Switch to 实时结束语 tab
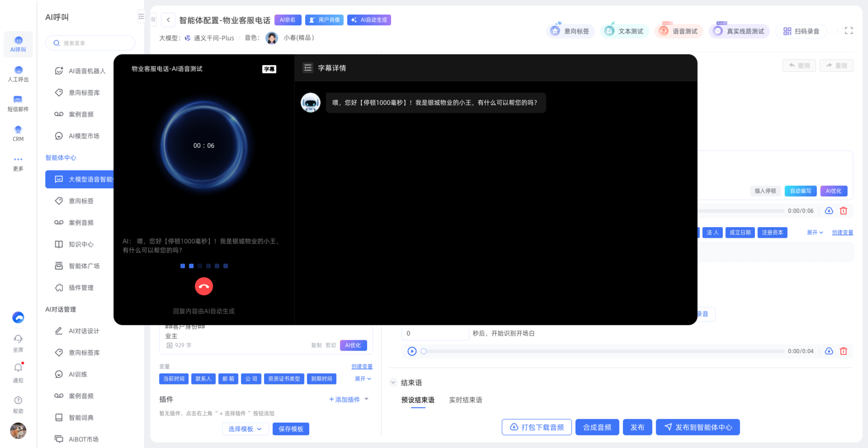 coord(465,400)
